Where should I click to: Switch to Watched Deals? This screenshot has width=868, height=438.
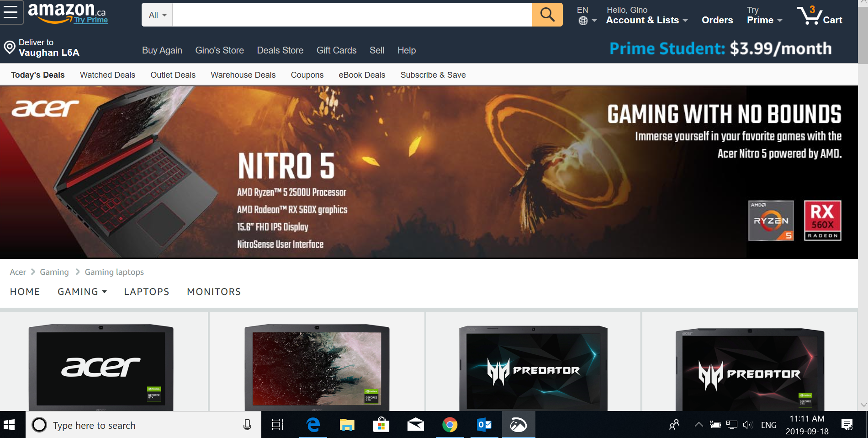click(107, 75)
